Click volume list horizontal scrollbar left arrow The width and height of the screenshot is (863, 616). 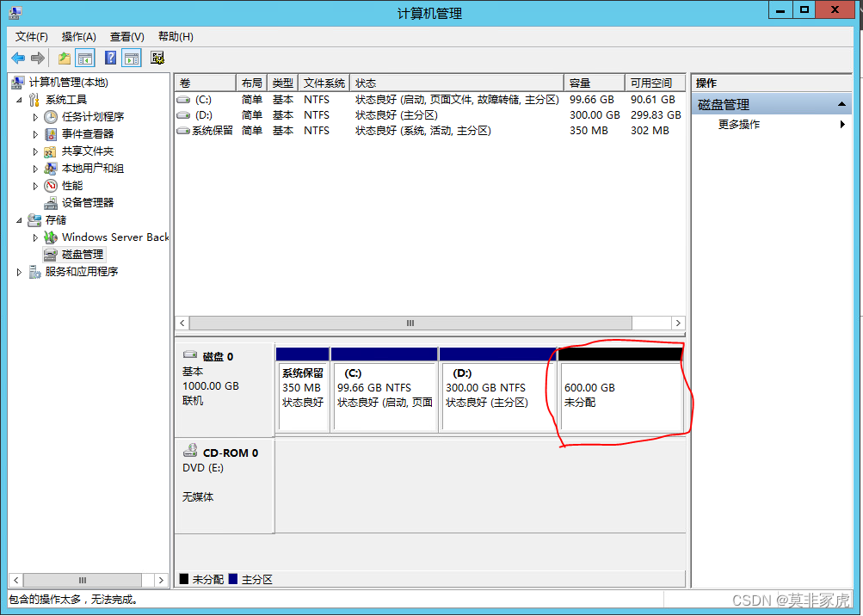pyautogui.click(x=182, y=323)
